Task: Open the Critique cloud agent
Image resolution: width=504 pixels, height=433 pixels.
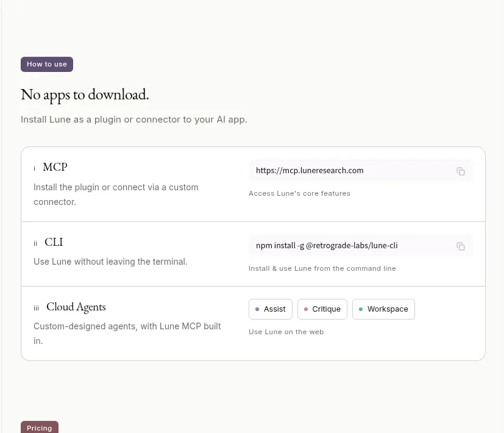Action: (322, 309)
